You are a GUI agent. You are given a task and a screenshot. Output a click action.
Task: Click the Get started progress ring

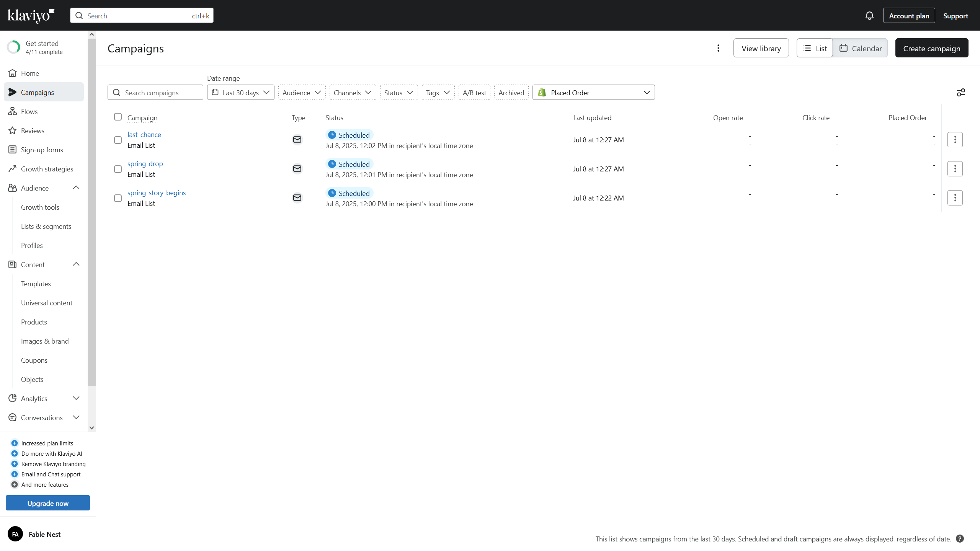pos(14,47)
